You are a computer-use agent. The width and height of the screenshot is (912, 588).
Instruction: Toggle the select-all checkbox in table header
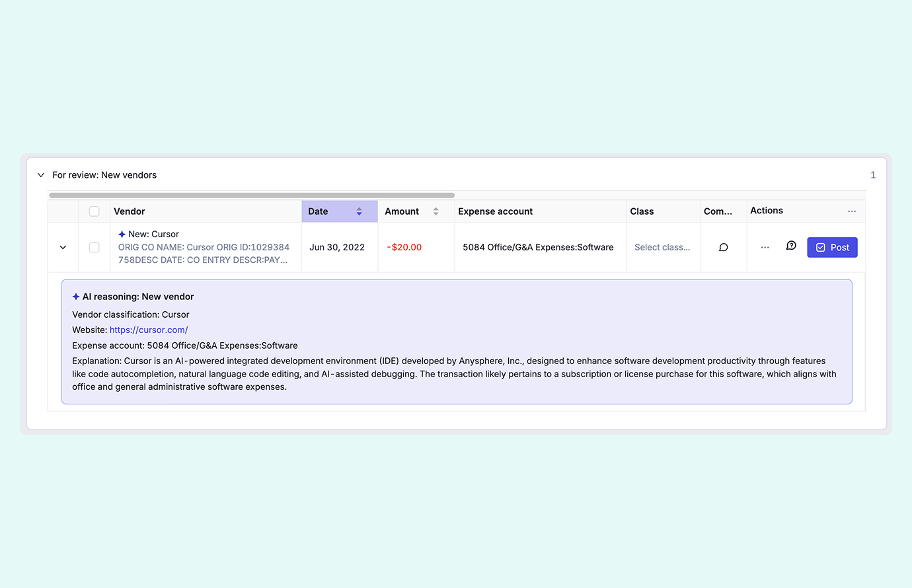point(94,211)
